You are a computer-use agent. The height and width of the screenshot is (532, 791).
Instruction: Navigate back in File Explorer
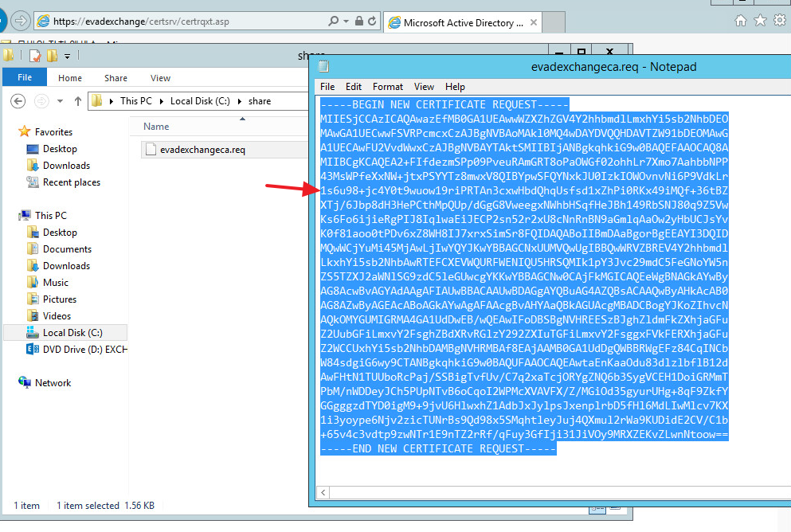(x=18, y=101)
